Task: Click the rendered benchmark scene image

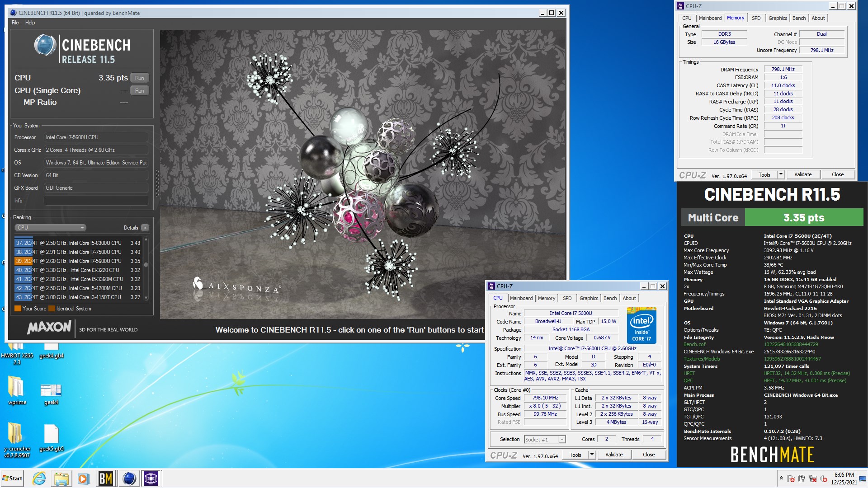Action: pos(363,174)
